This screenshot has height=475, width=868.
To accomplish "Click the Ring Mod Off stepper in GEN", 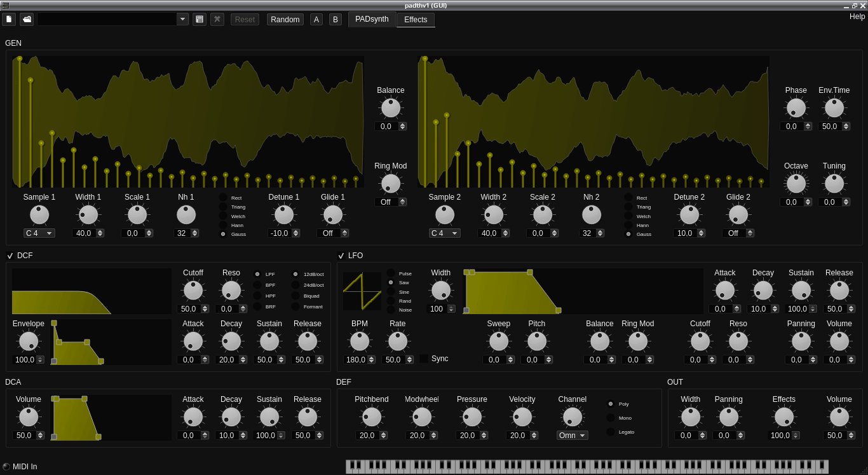I will [402, 202].
